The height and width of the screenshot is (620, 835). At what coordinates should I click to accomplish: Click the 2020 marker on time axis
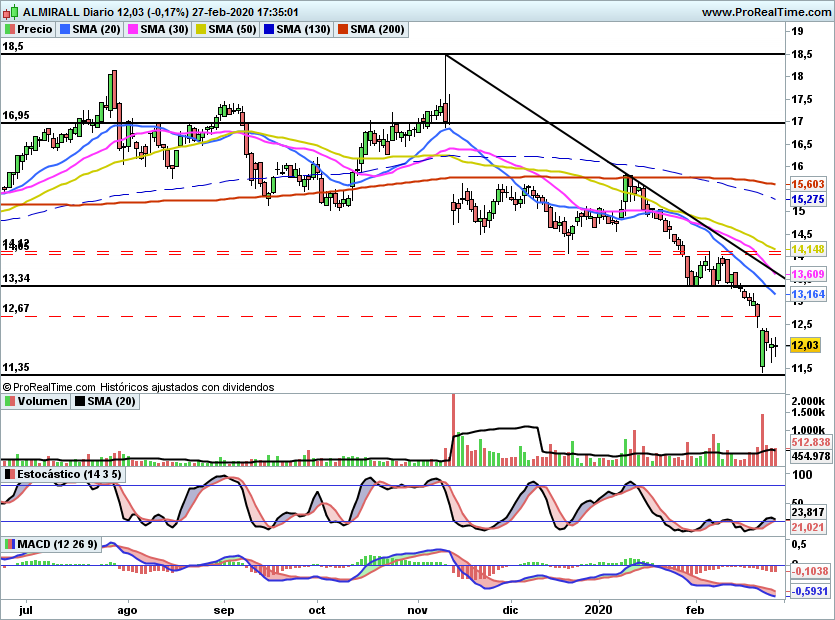coord(599,607)
